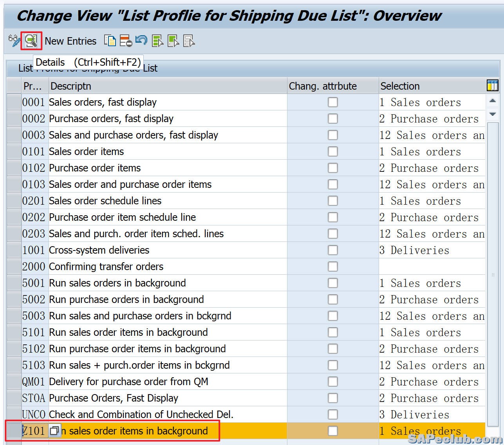Click the New Entries button
Screen dimensions: 504x445
pos(70,41)
